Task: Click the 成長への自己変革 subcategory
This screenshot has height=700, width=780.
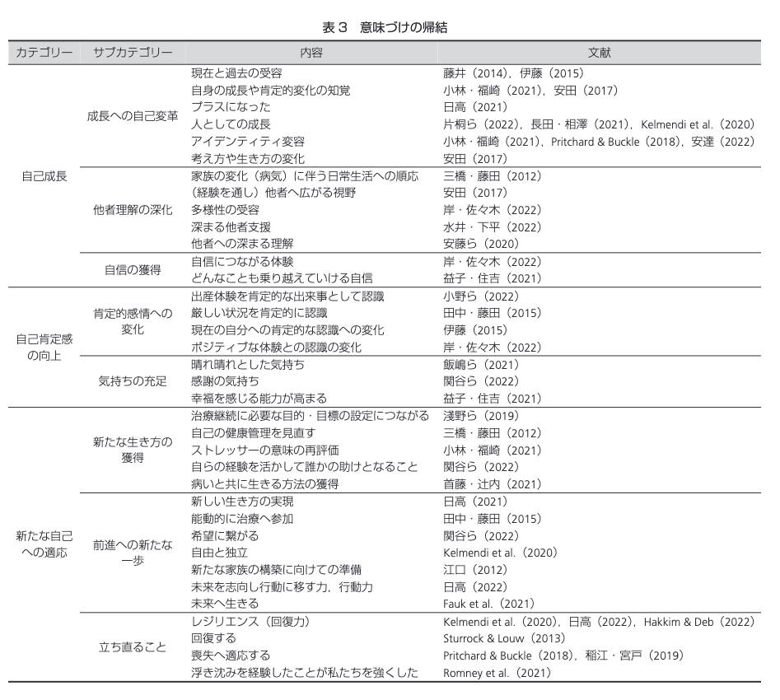Action: pyautogui.click(x=133, y=116)
